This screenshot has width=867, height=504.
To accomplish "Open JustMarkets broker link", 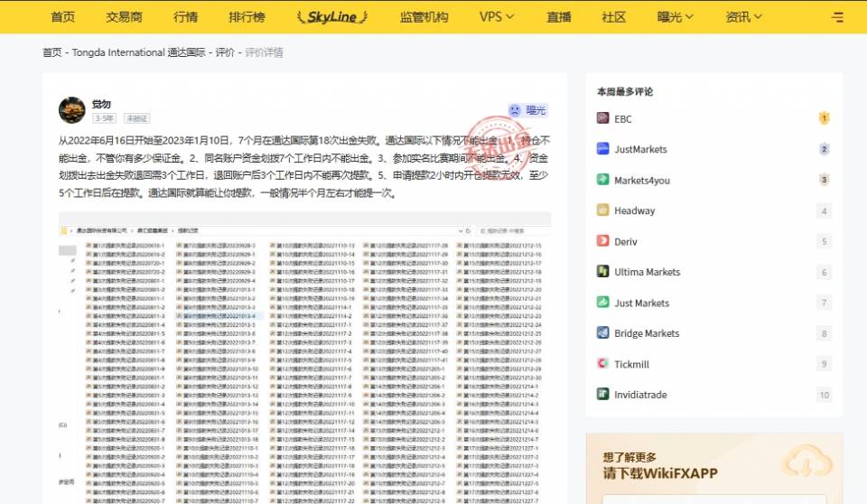I will (640, 149).
